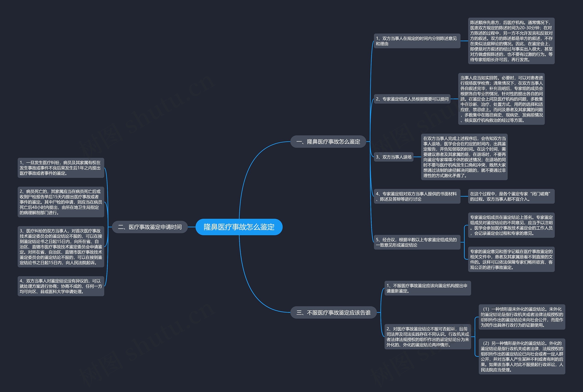Click node 1、不服医疗事故鉴定应该向鉴定机构提出申请

(x=427, y=288)
